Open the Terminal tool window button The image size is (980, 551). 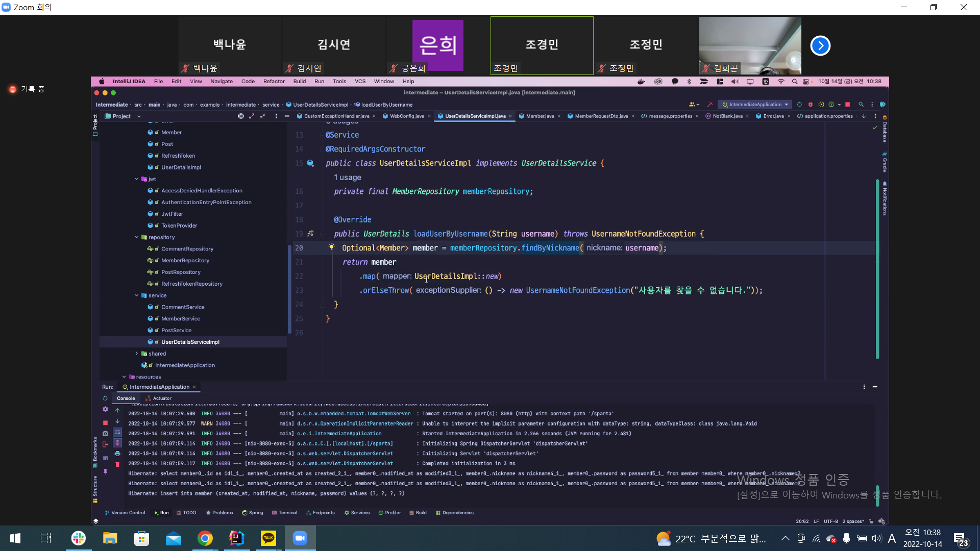click(x=284, y=513)
